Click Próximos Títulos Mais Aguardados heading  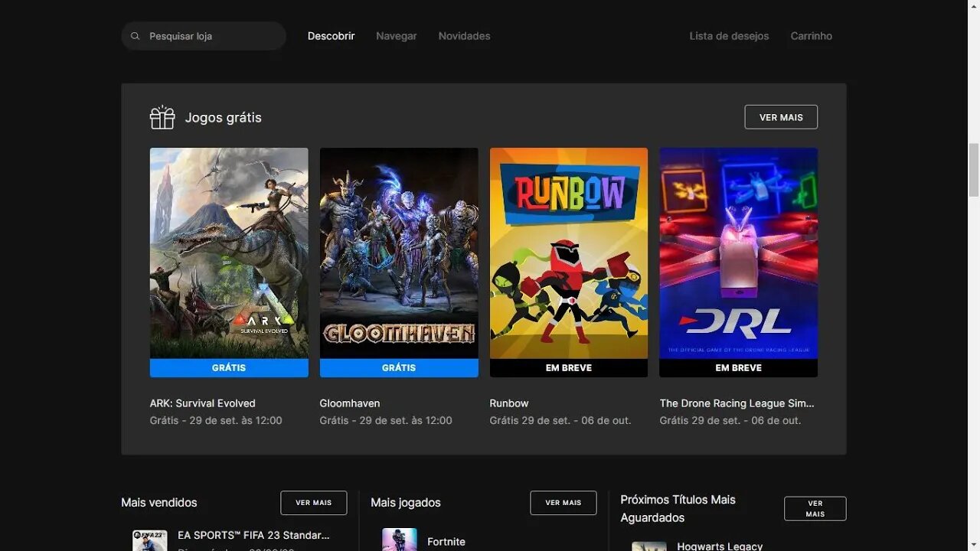point(678,509)
